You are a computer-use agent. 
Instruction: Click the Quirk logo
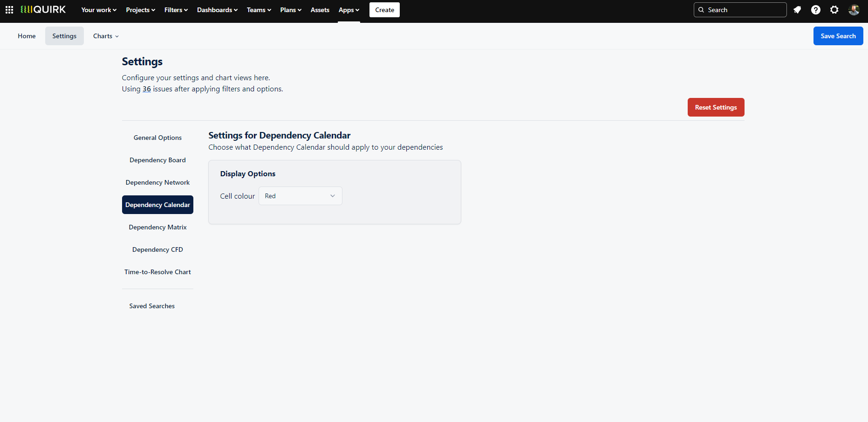43,10
